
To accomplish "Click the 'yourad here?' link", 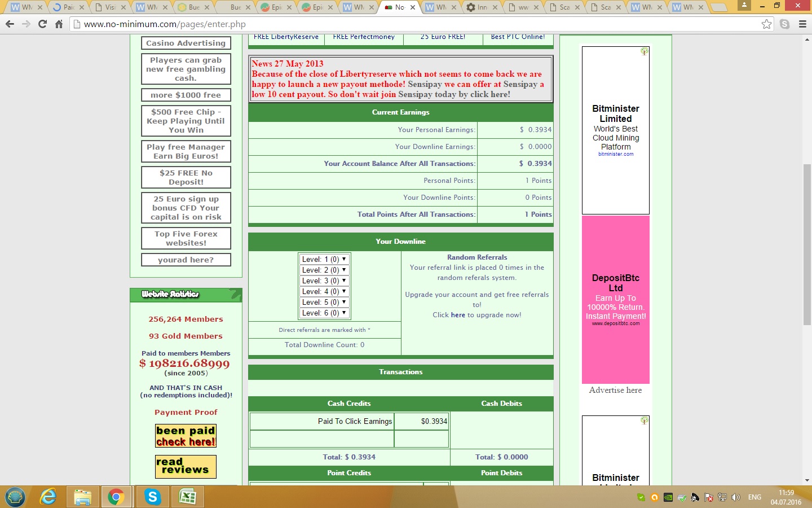I will [x=186, y=260].
